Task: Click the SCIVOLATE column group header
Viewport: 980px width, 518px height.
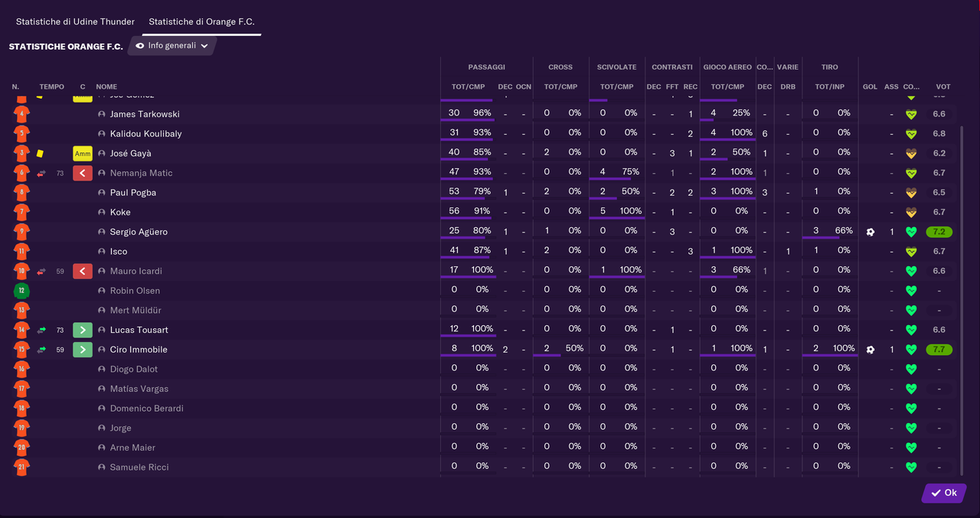Action: tap(616, 67)
